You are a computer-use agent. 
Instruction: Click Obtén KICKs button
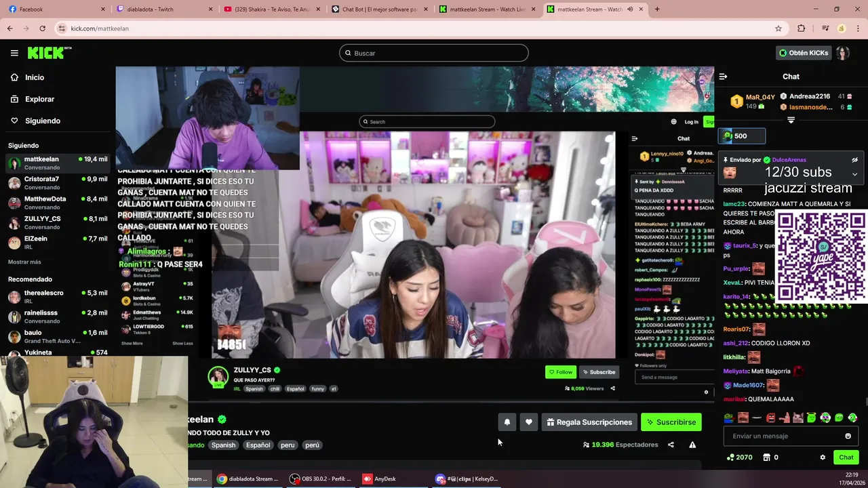(x=804, y=53)
